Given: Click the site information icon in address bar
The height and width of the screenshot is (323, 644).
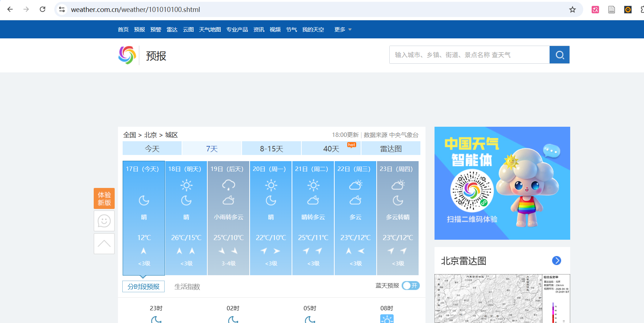Looking at the screenshot, I should 62,9.
